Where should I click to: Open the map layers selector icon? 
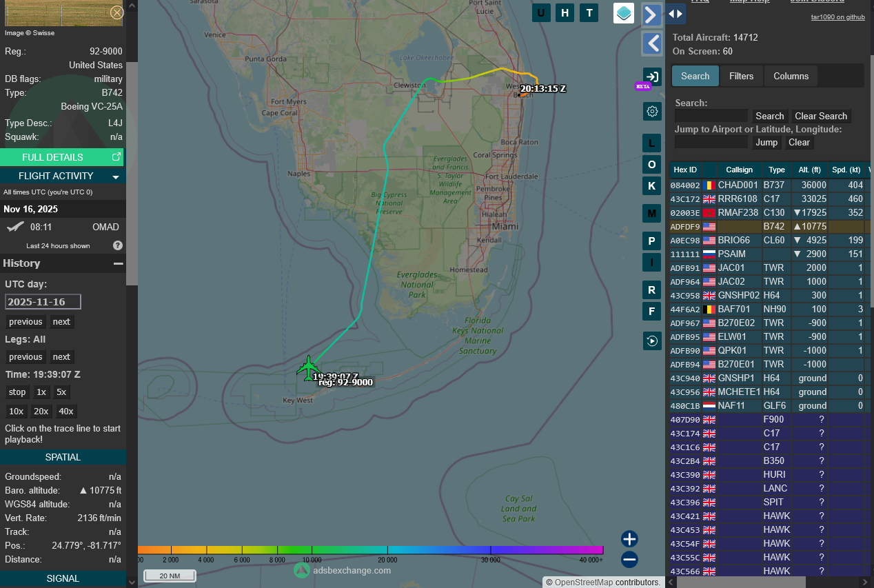(x=624, y=13)
